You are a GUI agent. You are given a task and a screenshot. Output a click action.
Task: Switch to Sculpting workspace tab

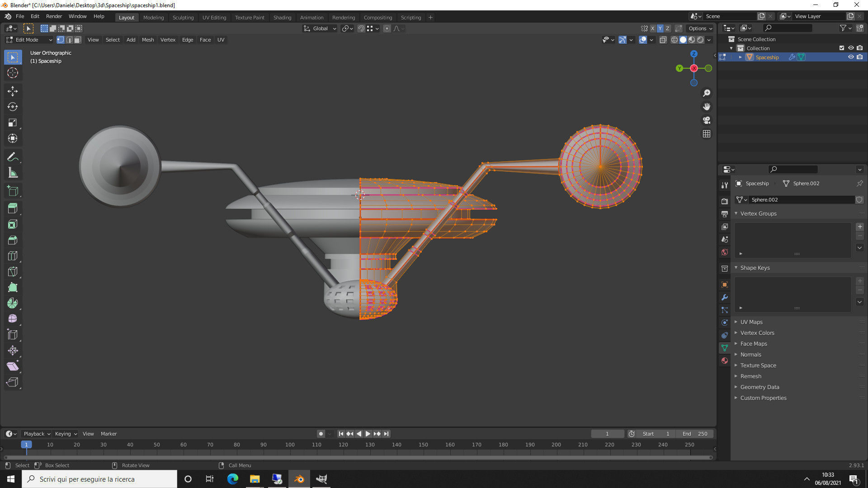(x=183, y=18)
